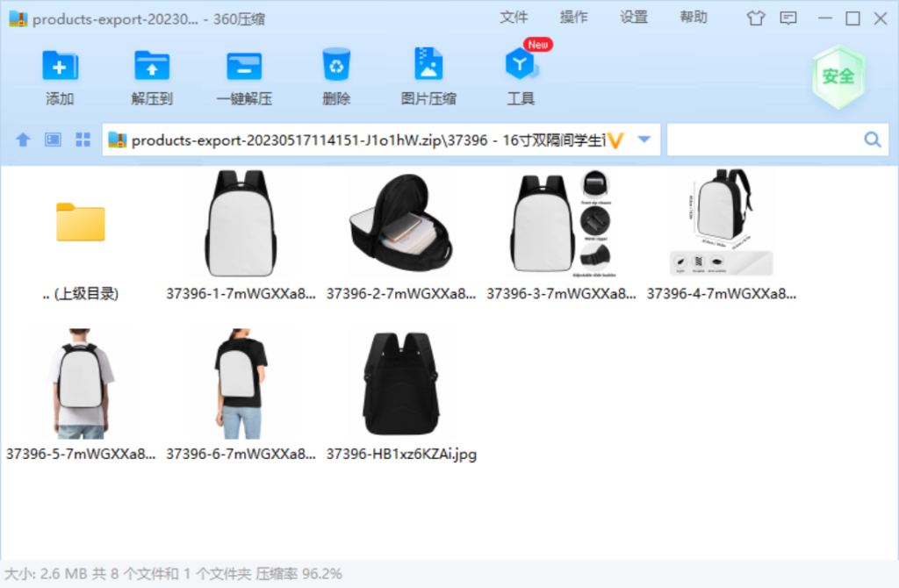
Task: Click the file name 37396-3-7mWGXXa8...
Action: [x=561, y=294]
